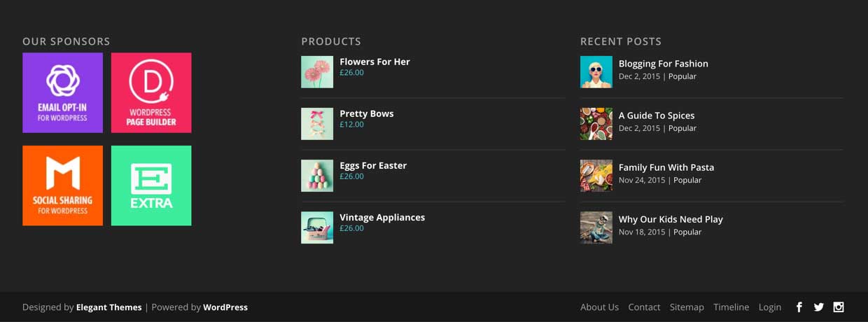The height and width of the screenshot is (322, 868).
Task: Open the Twitter social icon
Action: coord(818,307)
